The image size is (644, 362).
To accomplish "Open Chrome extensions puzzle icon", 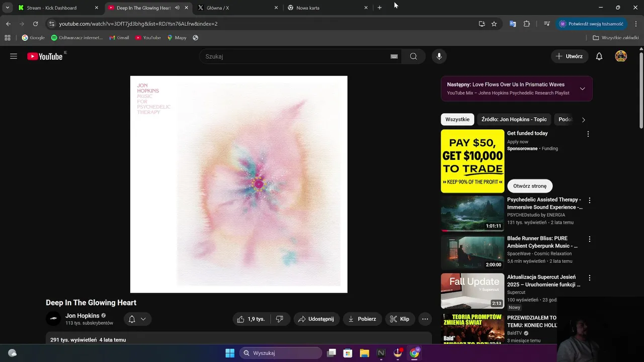I will (x=527, y=24).
